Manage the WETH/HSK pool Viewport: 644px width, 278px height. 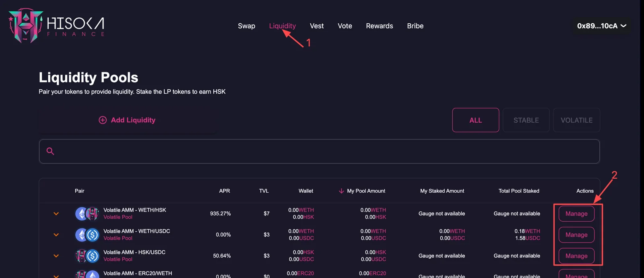coord(576,214)
